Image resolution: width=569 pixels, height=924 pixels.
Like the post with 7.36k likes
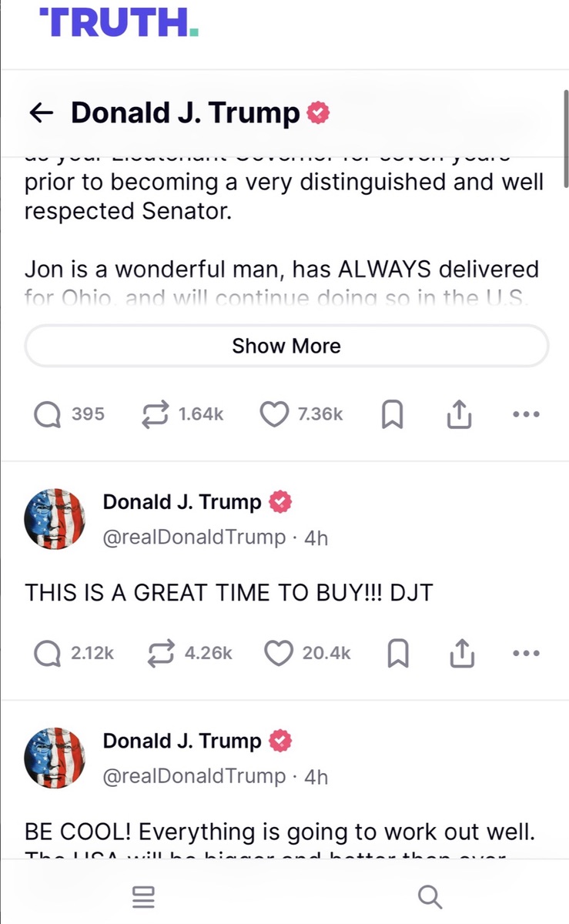click(x=273, y=414)
